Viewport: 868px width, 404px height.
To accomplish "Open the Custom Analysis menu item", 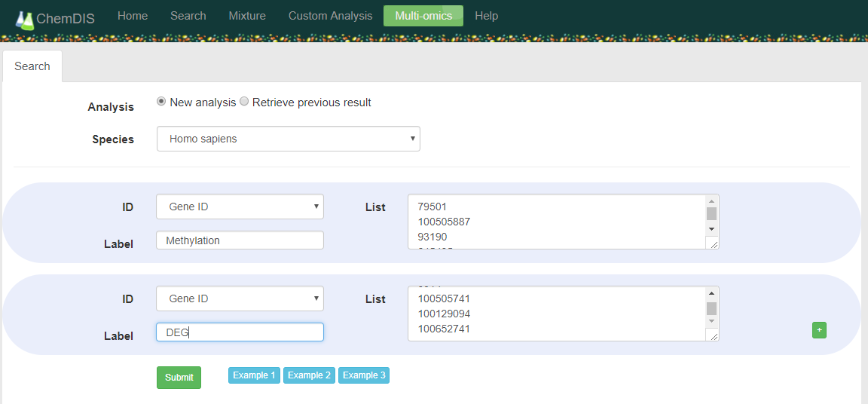I will coord(330,16).
